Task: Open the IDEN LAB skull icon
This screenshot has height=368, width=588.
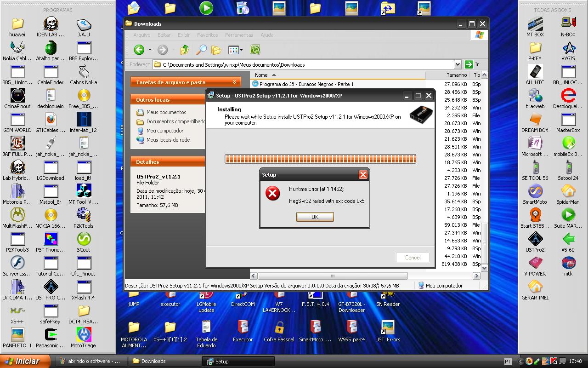Action: coord(51,28)
